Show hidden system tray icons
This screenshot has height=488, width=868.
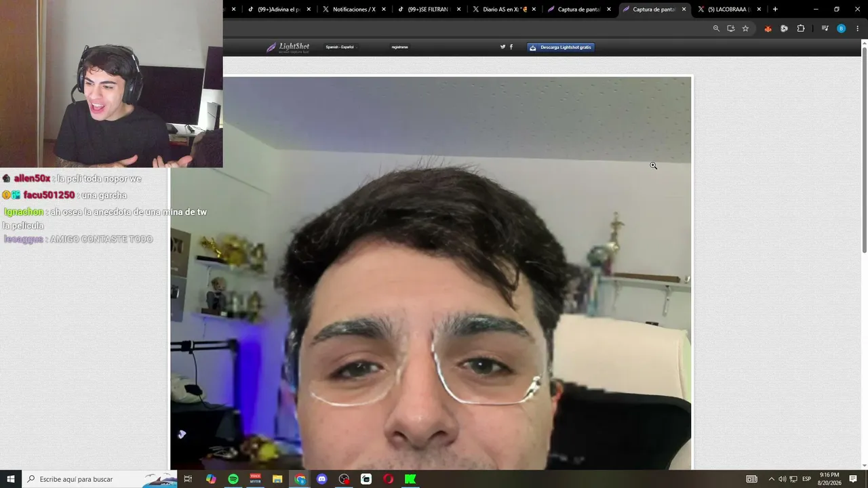click(x=771, y=479)
